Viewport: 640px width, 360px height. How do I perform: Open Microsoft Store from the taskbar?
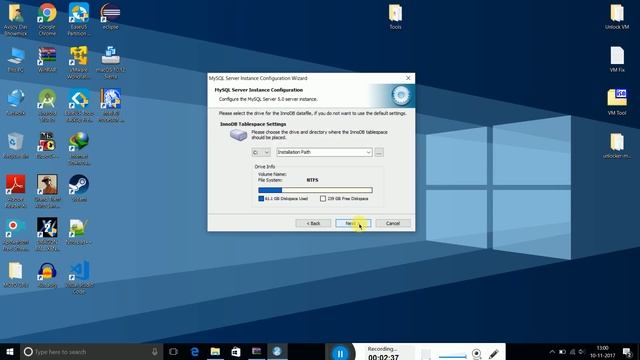point(236,351)
